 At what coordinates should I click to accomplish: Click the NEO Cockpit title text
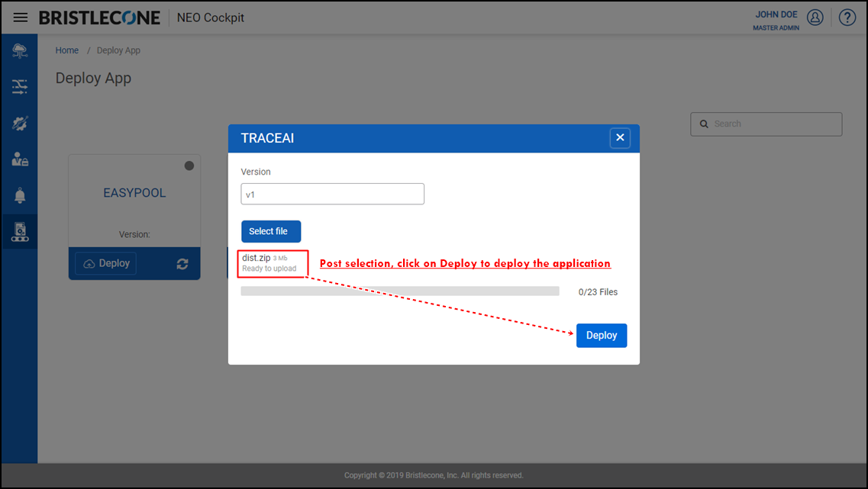coord(211,18)
